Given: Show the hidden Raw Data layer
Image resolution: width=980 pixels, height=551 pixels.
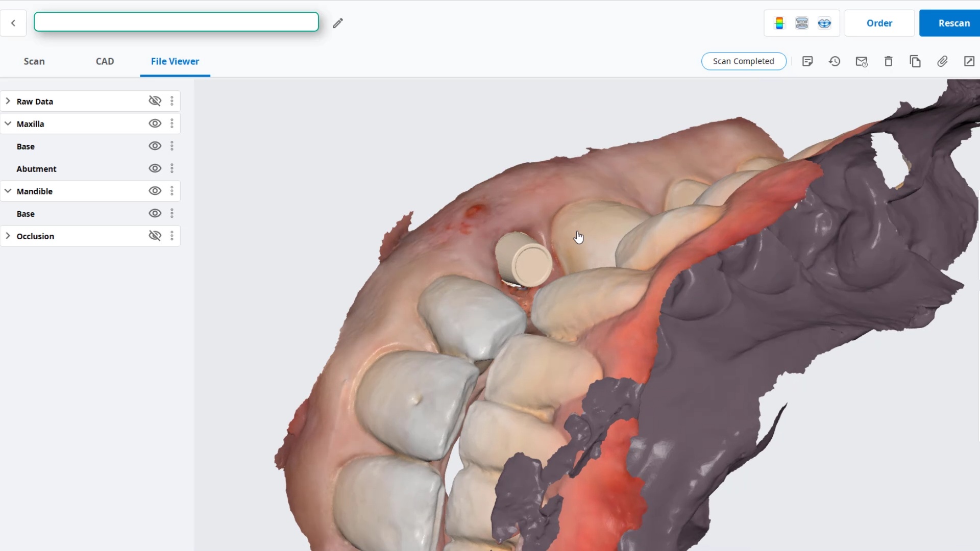Looking at the screenshot, I should [x=155, y=101].
